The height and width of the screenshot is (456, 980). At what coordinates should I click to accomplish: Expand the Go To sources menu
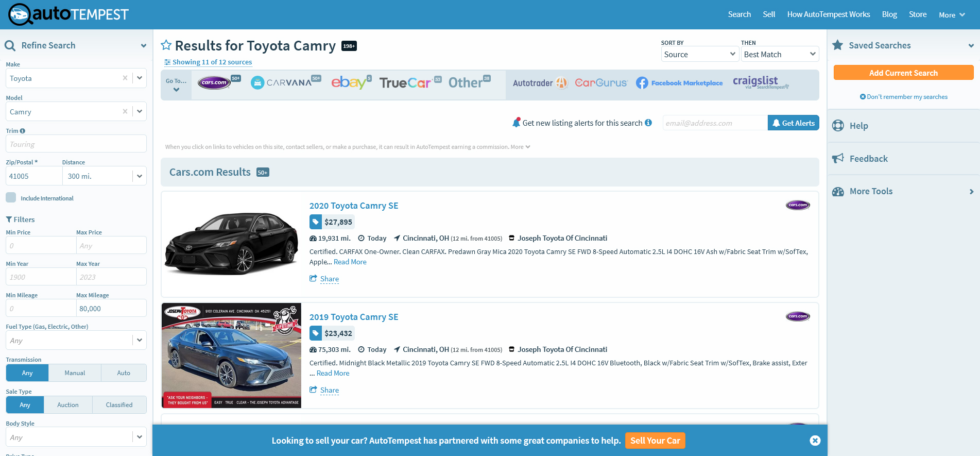click(x=176, y=85)
